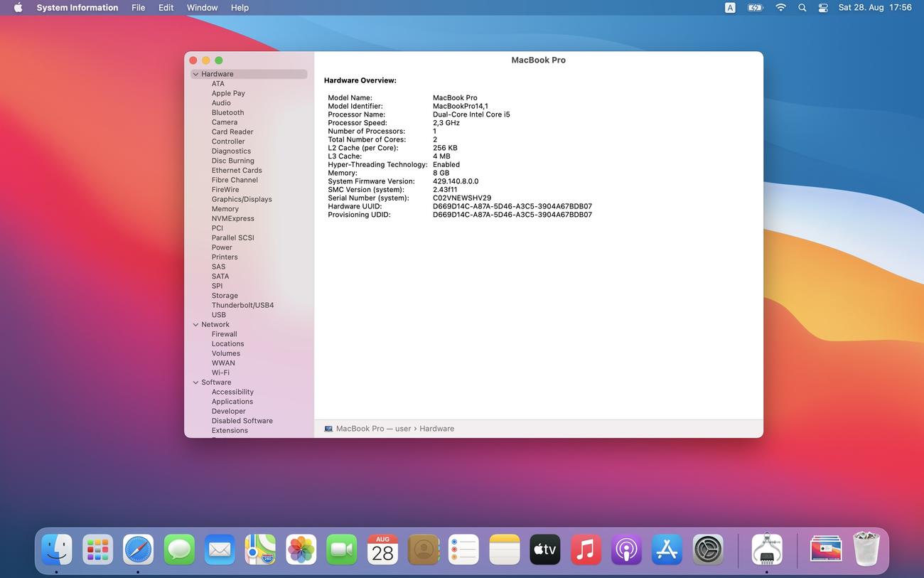The height and width of the screenshot is (578, 924).
Task: Open the Apple menu
Action: click(x=18, y=8)
